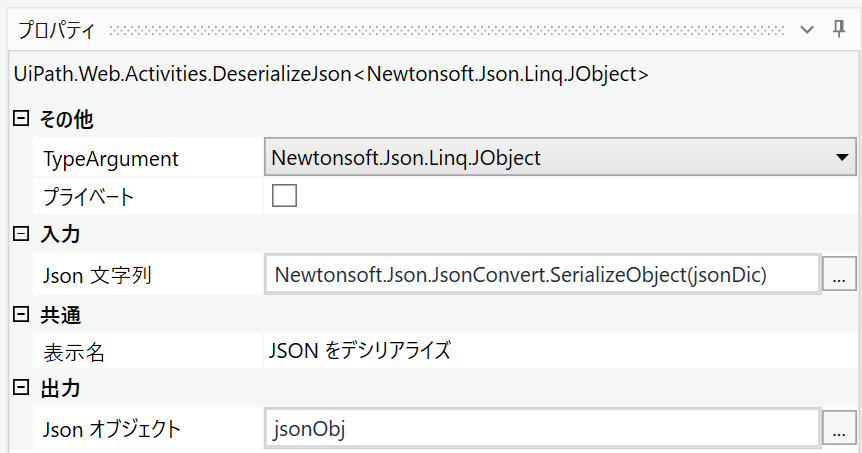Click the Json 文字列 input field

542,275
